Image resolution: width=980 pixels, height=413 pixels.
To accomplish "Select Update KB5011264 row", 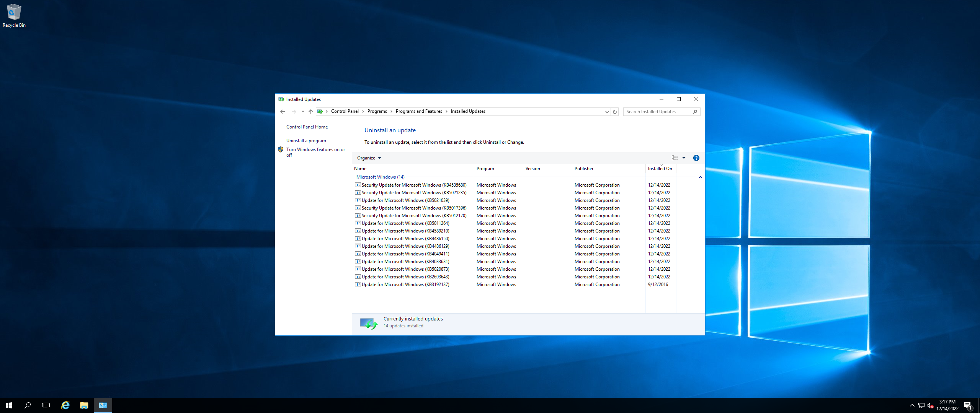I will pos(515,223).
